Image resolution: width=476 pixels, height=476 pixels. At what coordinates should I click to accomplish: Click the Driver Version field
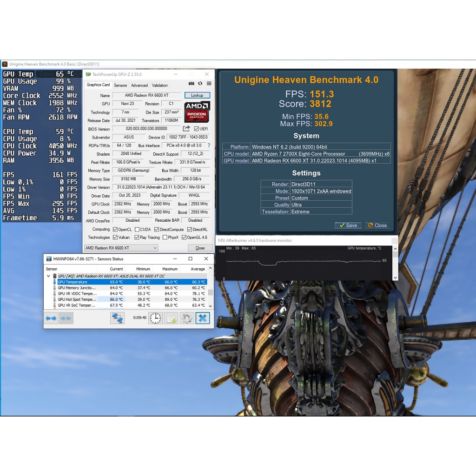point(161,187)
